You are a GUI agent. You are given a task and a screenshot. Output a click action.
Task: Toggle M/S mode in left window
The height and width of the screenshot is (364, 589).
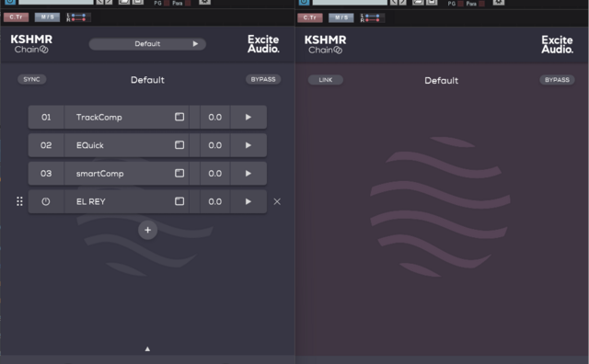click(47, 17)
